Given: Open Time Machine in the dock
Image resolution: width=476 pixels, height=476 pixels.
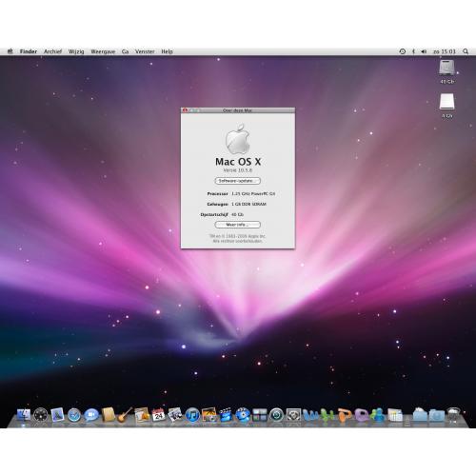Looking at the screenshot, I should [276, 415].
